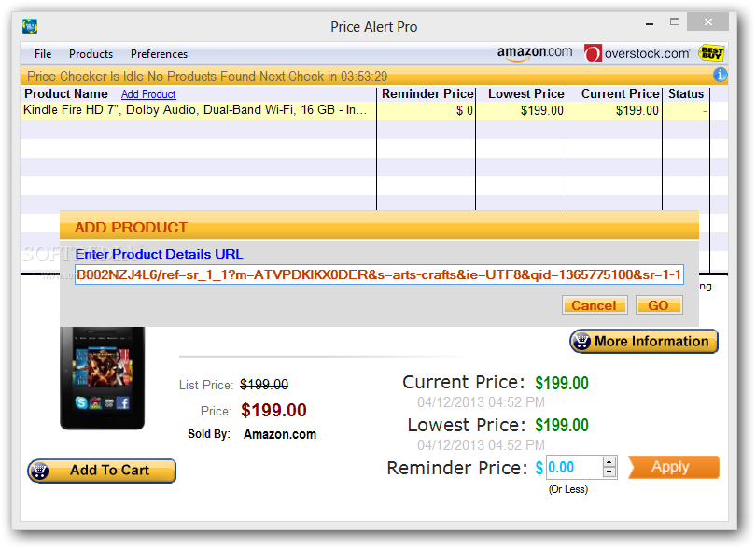The image size is (756, 549).
Task: Click the blue info icon
Action: (x=720, y=75)
